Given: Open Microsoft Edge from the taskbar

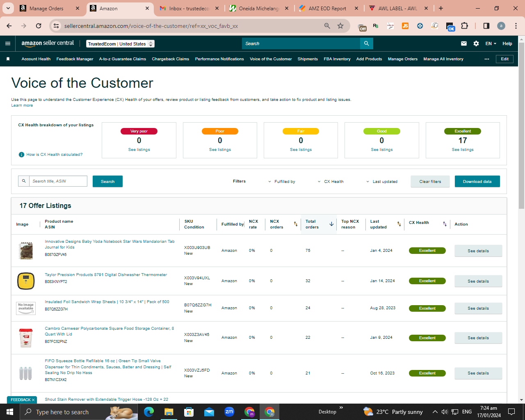Looking at the screenshot, I should point(149,412).
